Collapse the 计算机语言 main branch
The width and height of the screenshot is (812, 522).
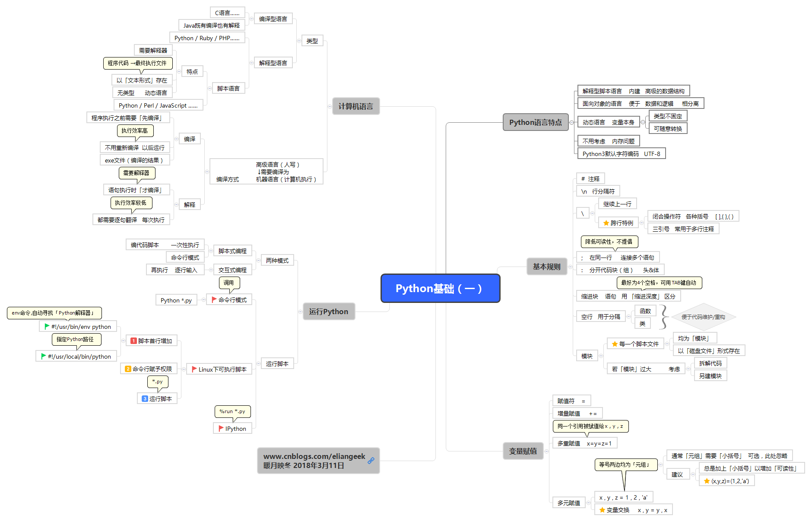[330, 106]
